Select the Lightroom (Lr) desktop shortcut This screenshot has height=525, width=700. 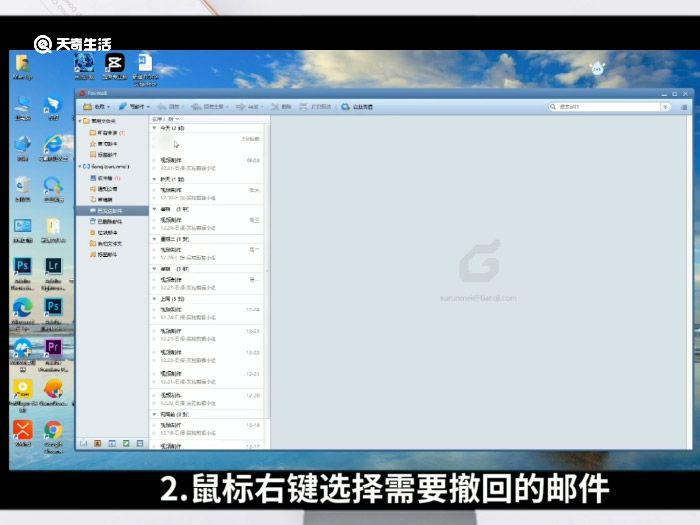pos(54,273)
